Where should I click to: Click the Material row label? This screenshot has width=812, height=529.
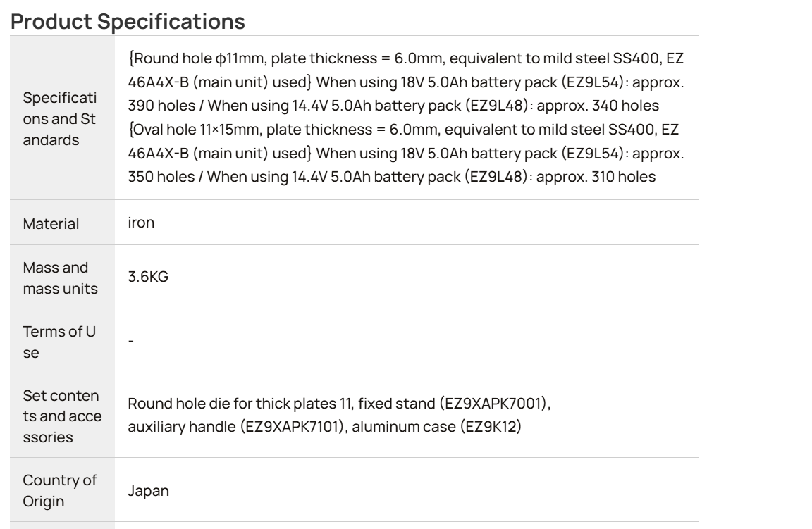(51, 223)
